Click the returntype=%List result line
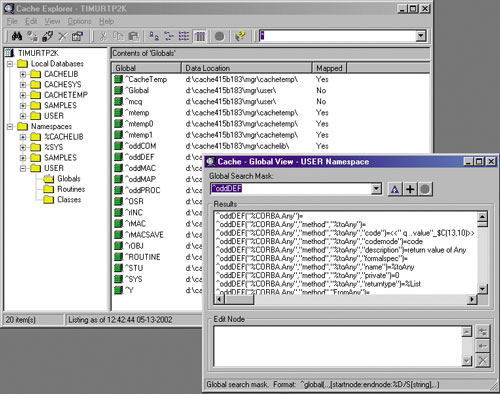 318,284
